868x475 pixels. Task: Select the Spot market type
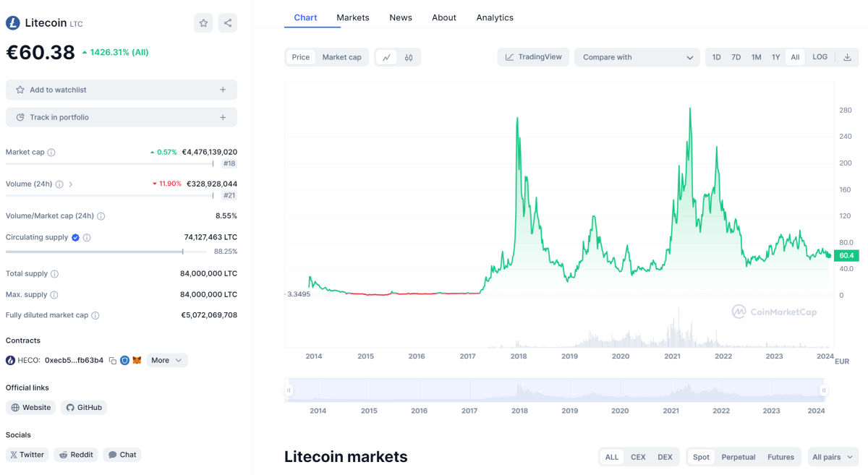click(701, 457)
